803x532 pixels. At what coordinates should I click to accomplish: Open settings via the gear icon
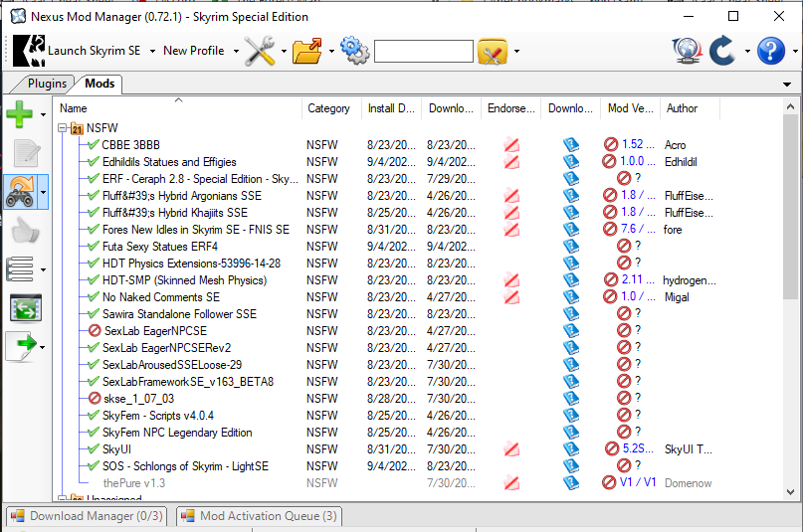[x=354, y=51]
